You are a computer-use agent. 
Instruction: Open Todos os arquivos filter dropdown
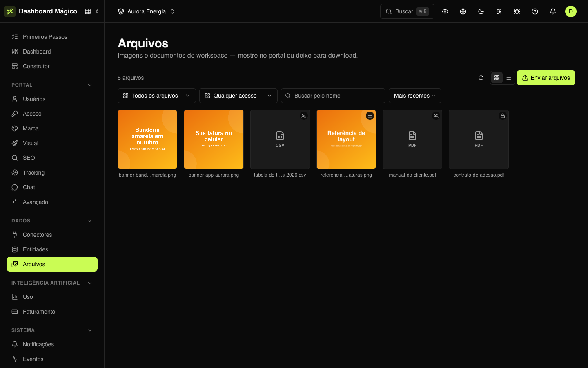(x=157, y=96)
